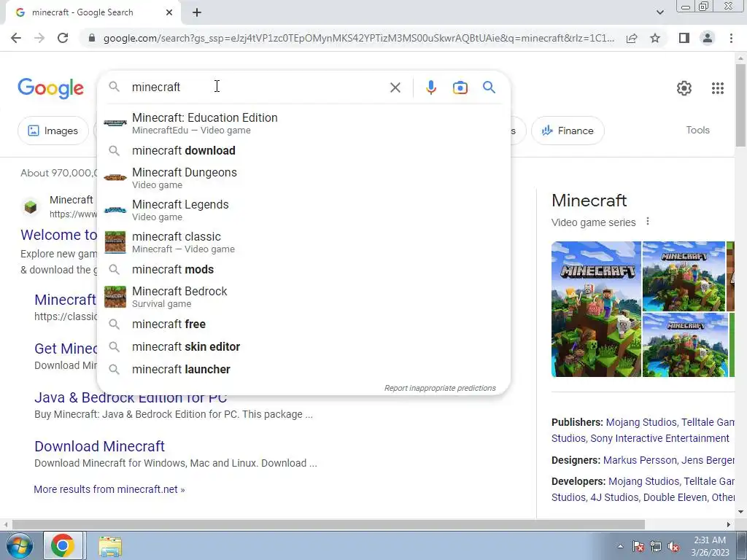
Task: Open the Mojang Studios publisher link
Action: tap(640, 422)
